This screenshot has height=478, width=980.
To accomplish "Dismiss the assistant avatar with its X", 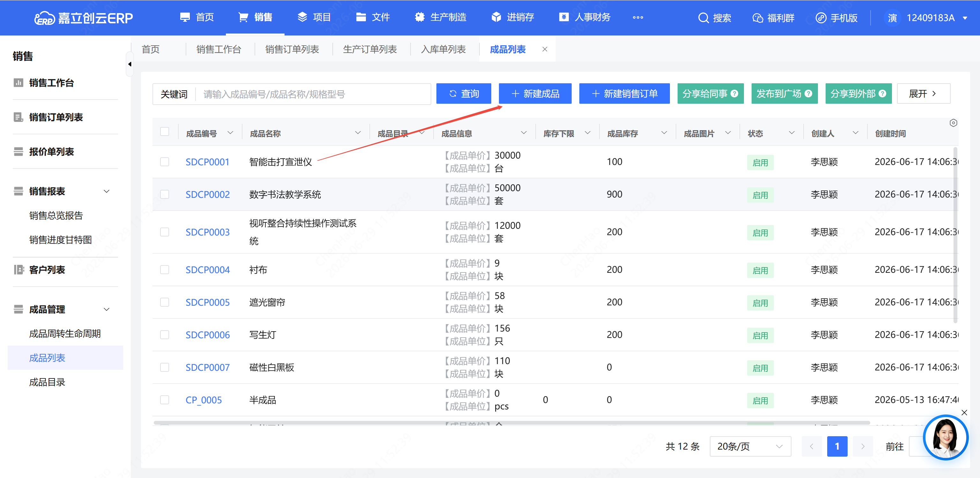I will click(x=964, y=413).
